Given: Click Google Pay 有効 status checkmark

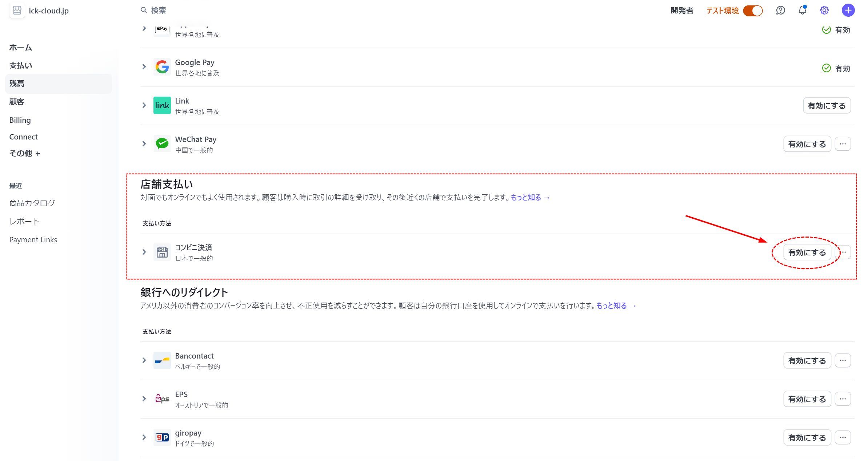Looking at the screenshot, I should (826, 68).
